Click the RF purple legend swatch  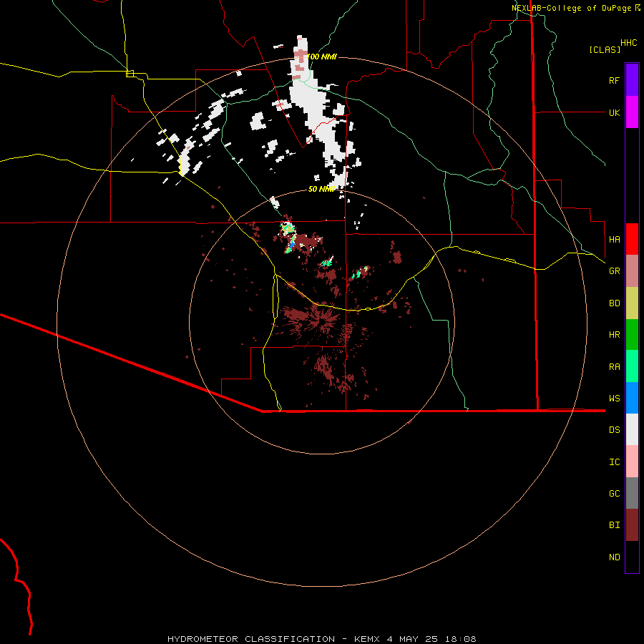click(632, 80)
